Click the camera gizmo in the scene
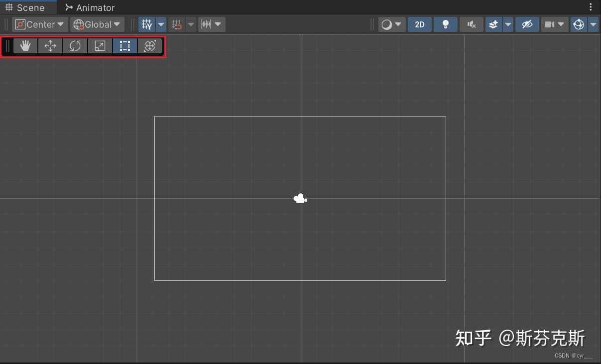The image size is (601, 364). (300, 199)
